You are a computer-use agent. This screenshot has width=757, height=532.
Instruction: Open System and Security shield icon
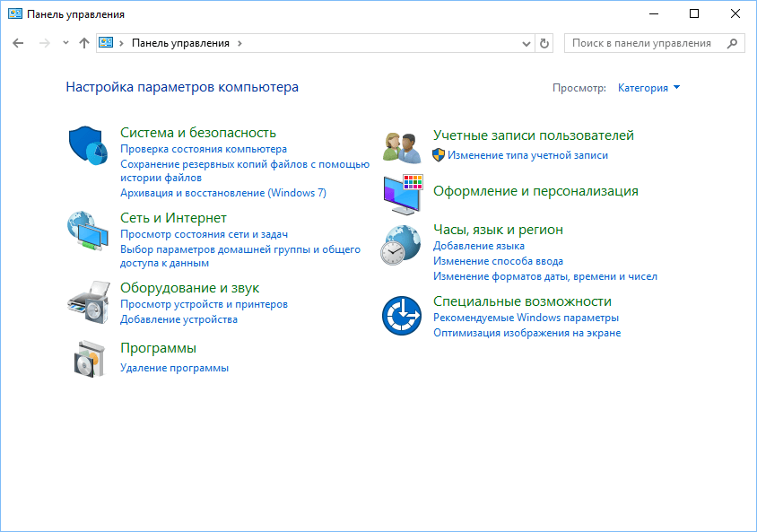click(88, 146)
